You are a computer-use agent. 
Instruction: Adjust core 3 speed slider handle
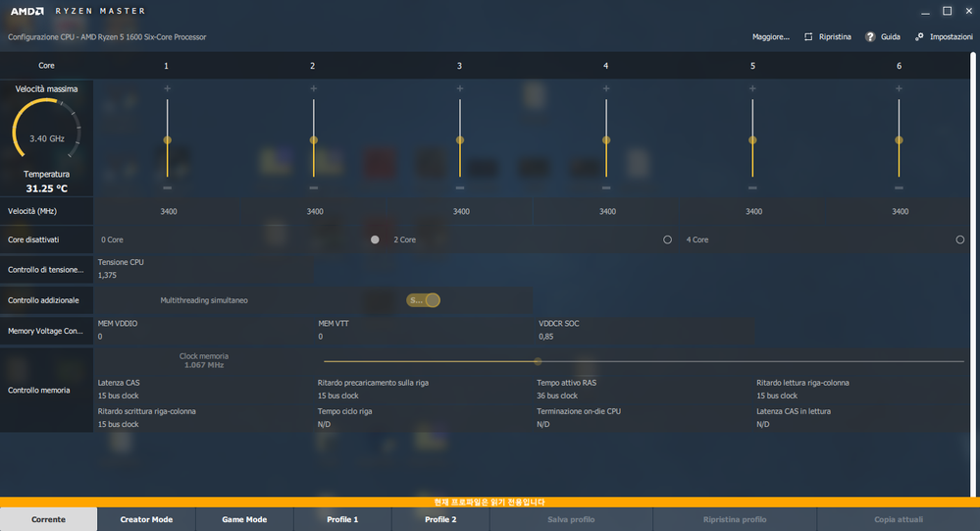(459, 140)
